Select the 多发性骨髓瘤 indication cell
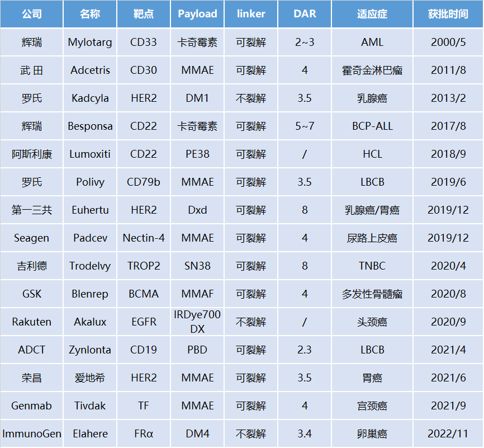This screenshot has width=484, height=448. tap(372, 294)
